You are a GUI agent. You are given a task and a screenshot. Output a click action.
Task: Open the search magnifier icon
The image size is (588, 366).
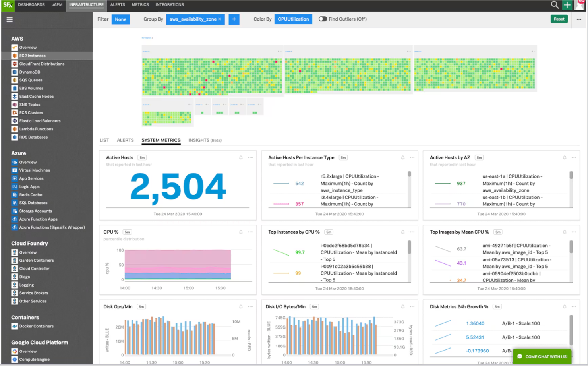(x=555, y=5)
